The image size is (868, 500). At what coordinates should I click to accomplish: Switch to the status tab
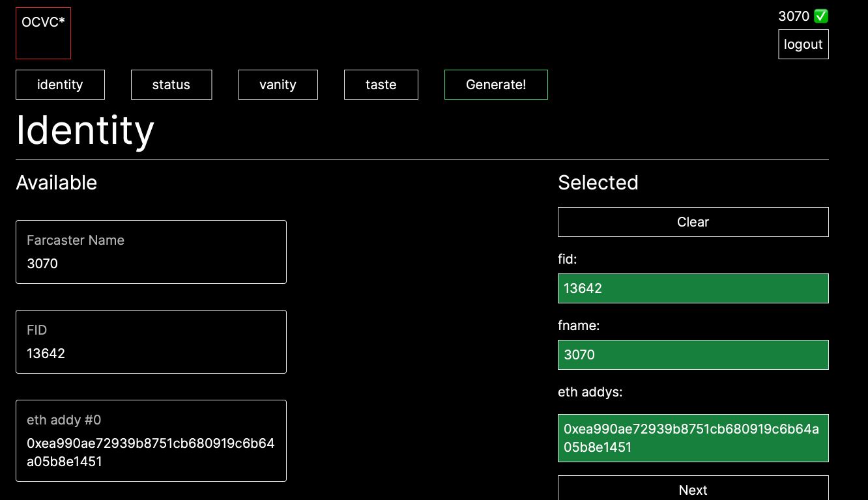171,85
